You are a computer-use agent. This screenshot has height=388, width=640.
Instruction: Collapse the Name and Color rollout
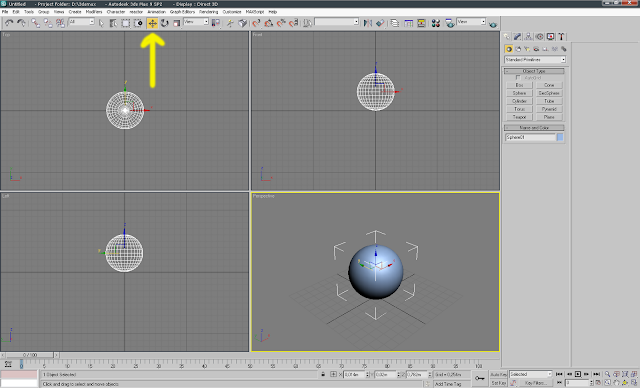coord(534,128)
